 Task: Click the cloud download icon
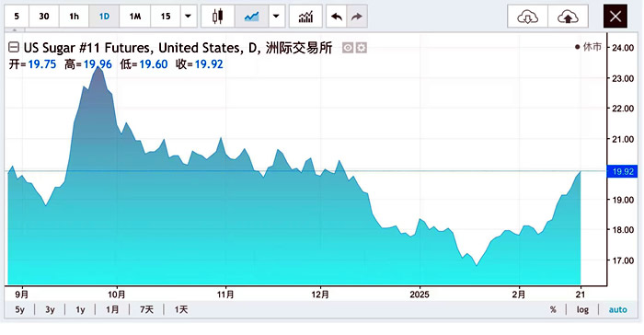click(528, 17)
